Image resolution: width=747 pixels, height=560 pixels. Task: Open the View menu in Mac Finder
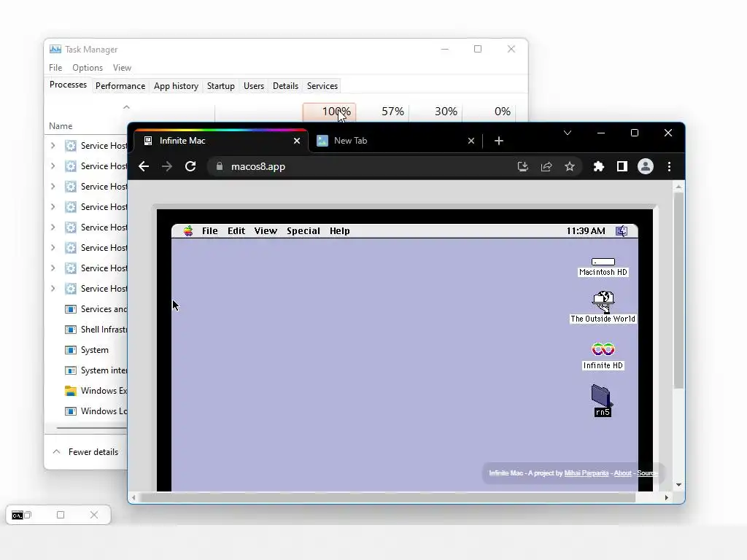click(x=266, y=231)
